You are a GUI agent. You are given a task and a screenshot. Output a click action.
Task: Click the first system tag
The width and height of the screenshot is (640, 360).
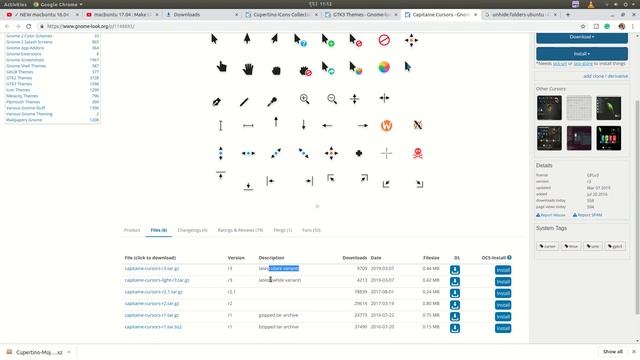coord(547,246)
